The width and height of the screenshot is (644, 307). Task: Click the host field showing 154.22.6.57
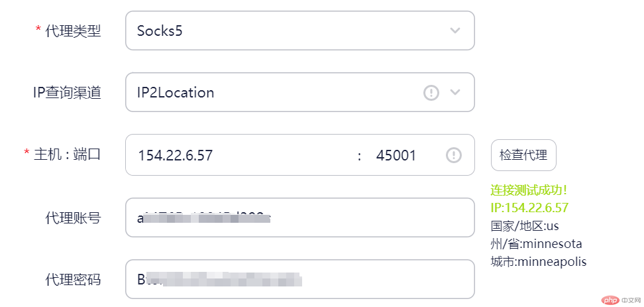242,155
